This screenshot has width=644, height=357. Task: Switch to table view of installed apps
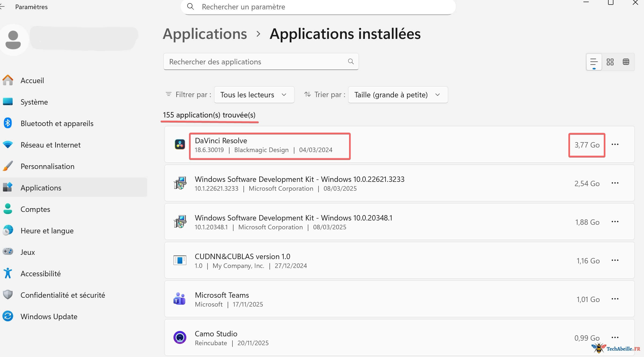(626, 62)
